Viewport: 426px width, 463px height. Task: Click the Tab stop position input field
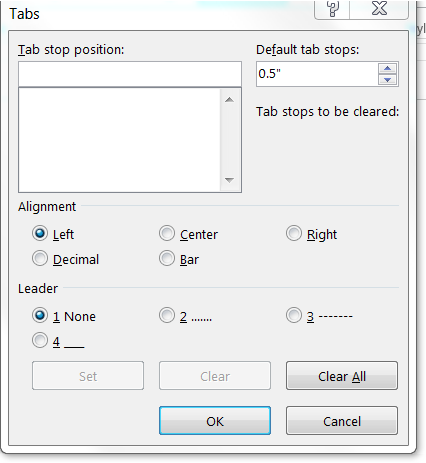(x=130, y=74)
